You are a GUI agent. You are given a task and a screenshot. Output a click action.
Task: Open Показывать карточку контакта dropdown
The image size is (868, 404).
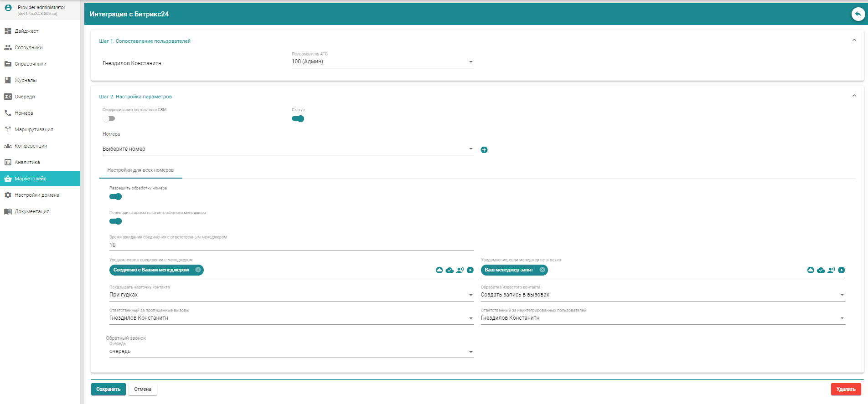click(x=292, y=295)
